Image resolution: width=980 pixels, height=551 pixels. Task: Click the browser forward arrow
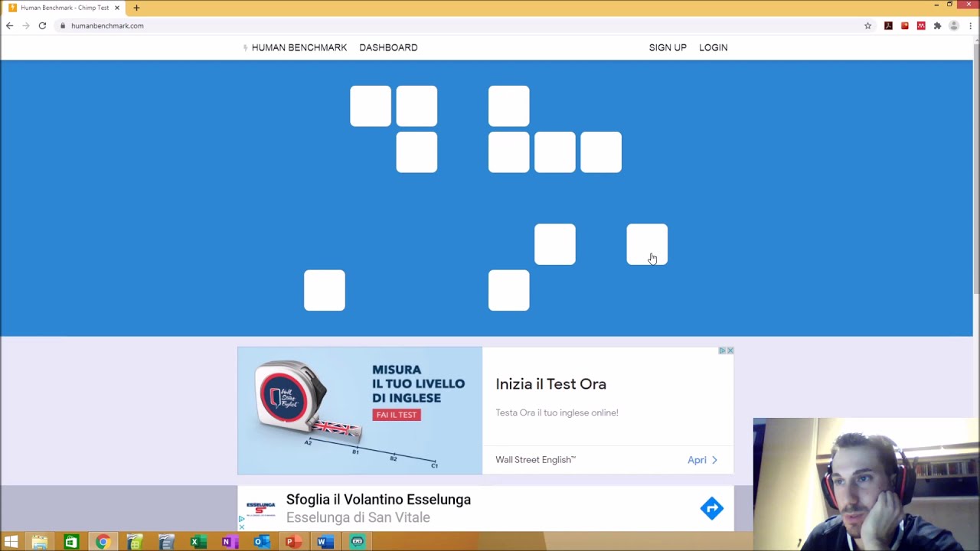[x=26, y=25]
